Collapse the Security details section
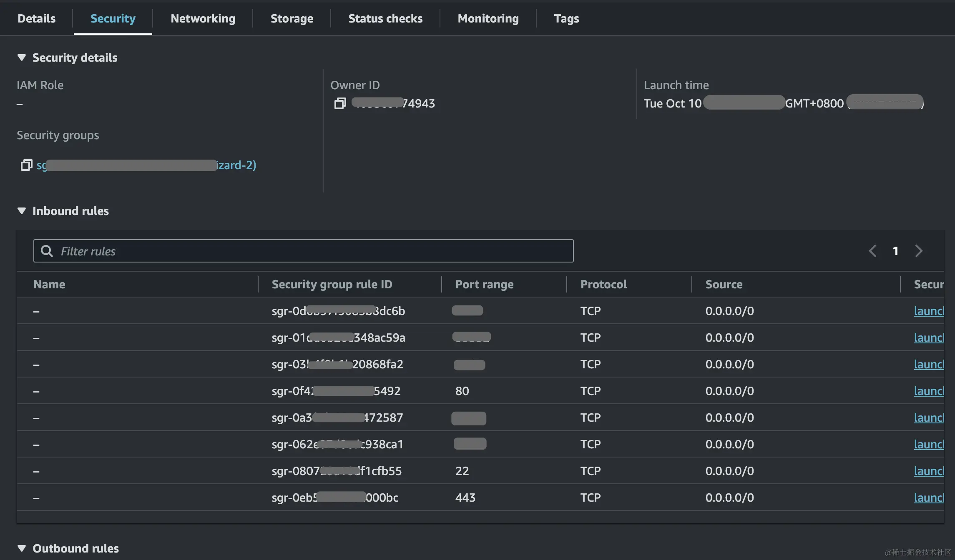The height and width of the screenshot is (560, 955). (22, 57)
